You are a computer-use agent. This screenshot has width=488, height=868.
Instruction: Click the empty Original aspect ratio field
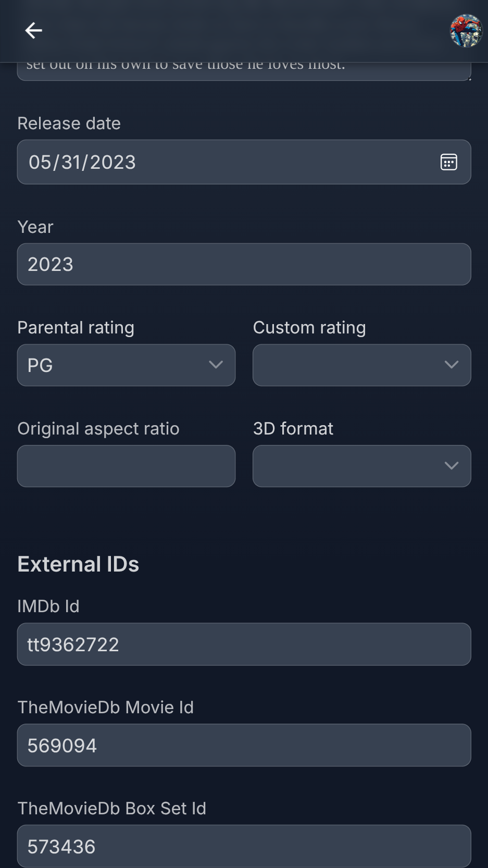pos(126,466)
